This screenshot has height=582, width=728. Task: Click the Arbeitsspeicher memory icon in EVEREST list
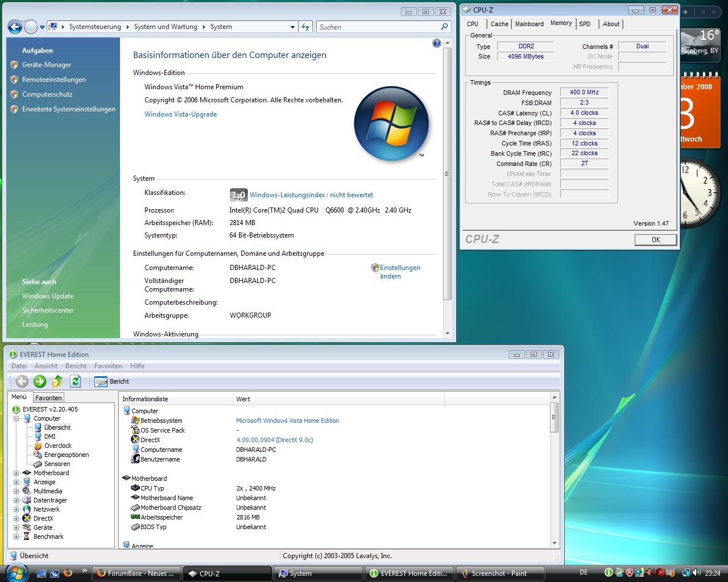(135, 517)
